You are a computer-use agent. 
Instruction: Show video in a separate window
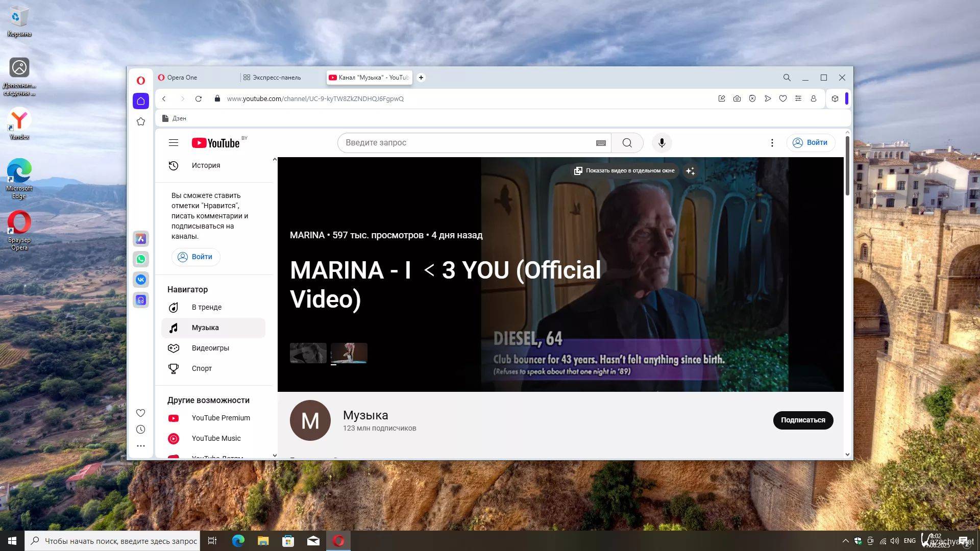point(625,171)
